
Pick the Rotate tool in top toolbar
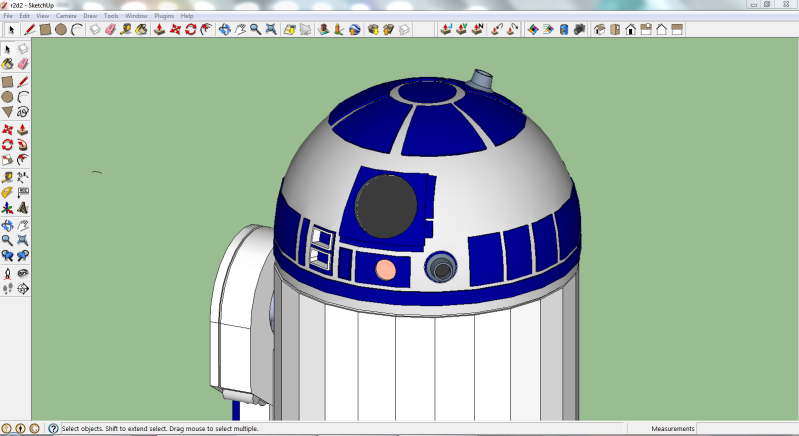pos(191,30)
